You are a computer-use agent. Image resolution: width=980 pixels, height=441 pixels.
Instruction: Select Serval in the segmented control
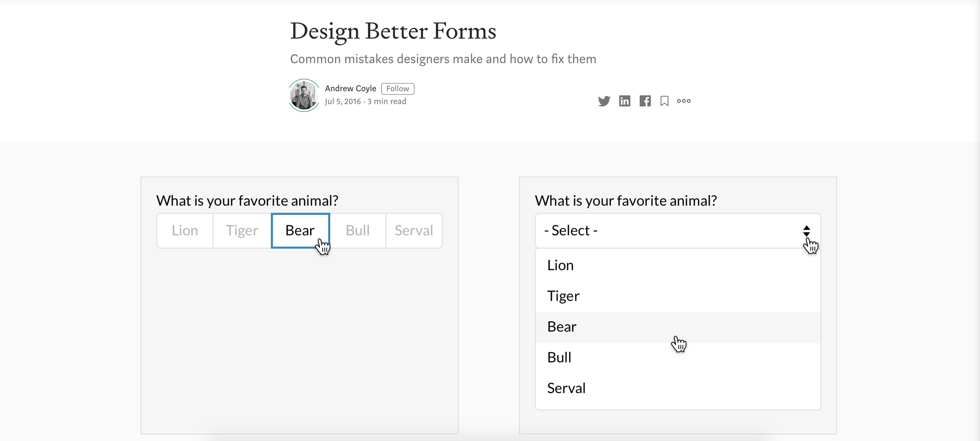click(x=414, y=230)
